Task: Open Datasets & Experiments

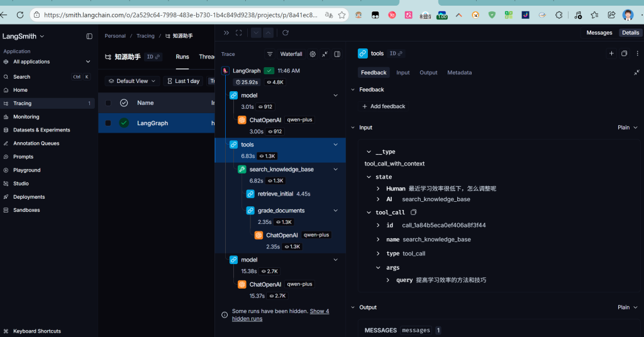Action: point(47,130)
